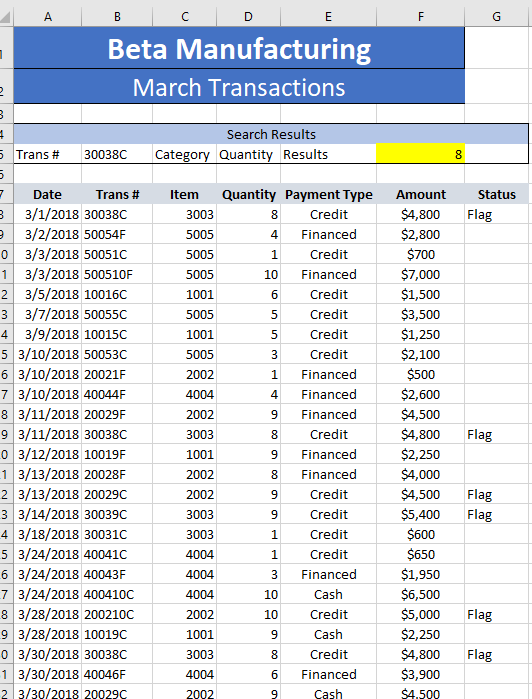
Task: Select the Search Results heading cell
Action: (x=271, y=134)
